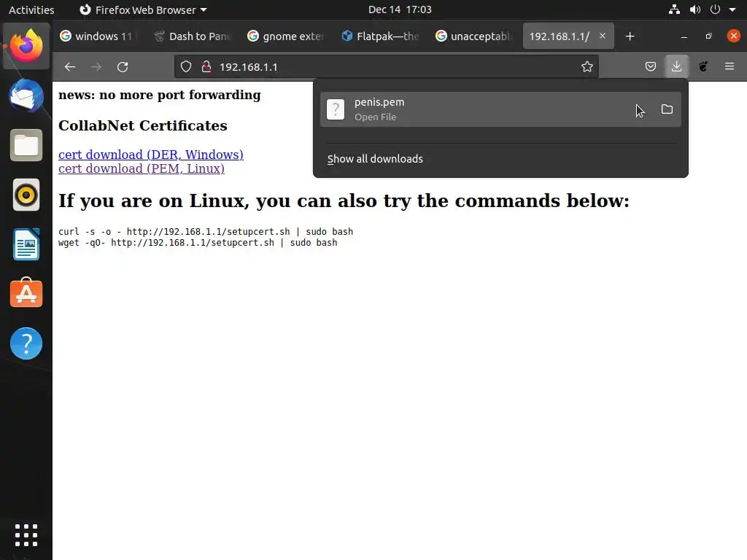Click the wget setupcert.sh command line
This screenshot has width=747, height=560.
pyautogui.click(x=198, y=242)
